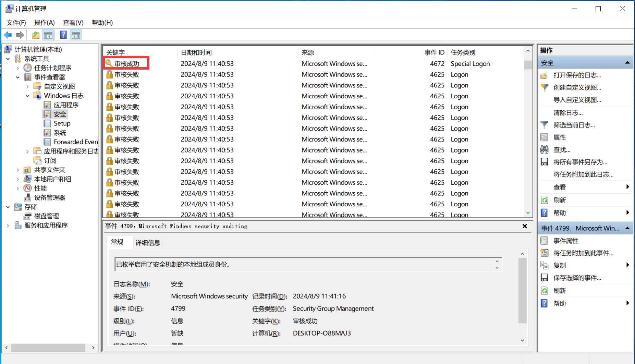Open 任务计划程序 in the tree
The image size is (635, 364).
point(52,68)
